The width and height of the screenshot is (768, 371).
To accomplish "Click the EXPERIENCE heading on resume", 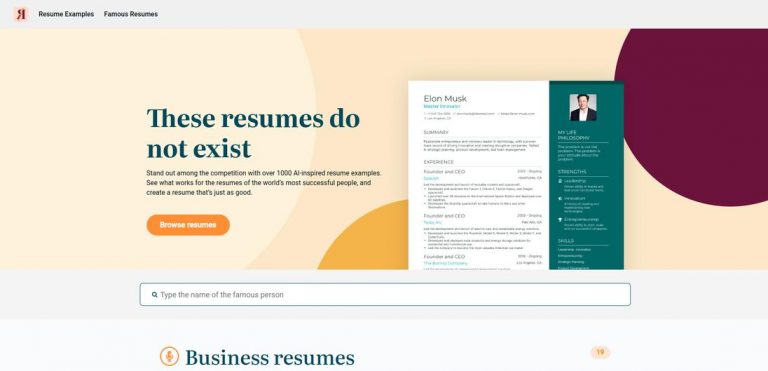I will click(438, 162).
